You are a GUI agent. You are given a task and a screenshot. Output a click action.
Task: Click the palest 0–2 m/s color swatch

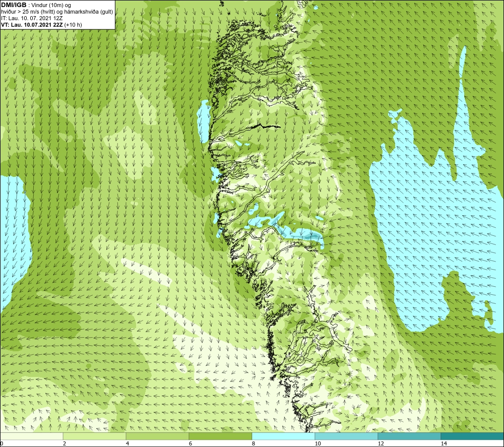click(x=31, y=436)
